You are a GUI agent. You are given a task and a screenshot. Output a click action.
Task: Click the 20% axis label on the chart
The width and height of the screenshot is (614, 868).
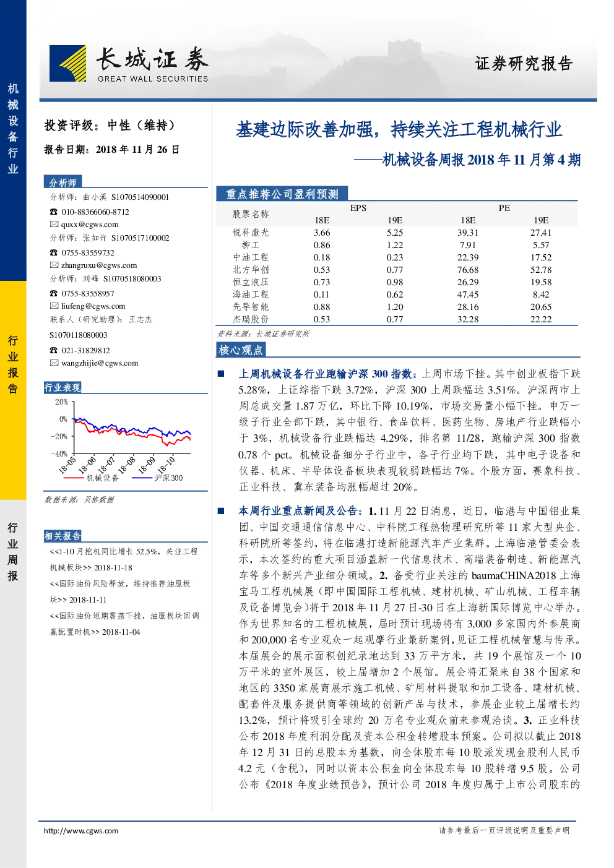point(61,402)
